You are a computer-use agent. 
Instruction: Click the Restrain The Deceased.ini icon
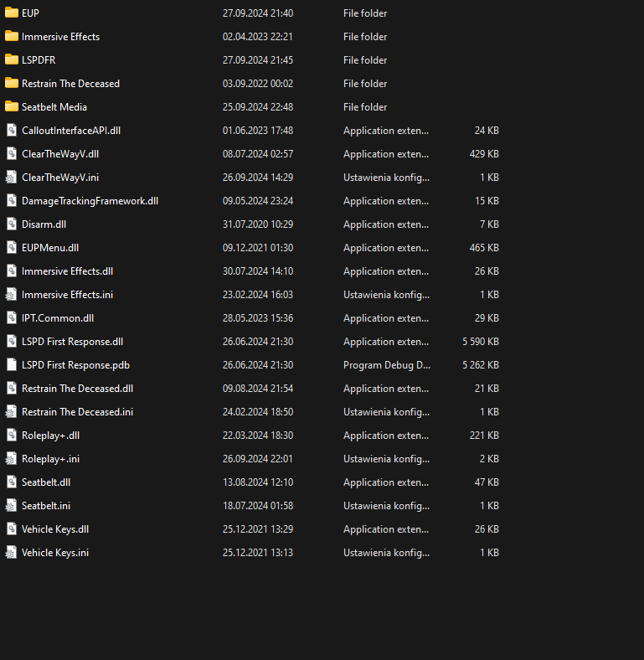12,412
